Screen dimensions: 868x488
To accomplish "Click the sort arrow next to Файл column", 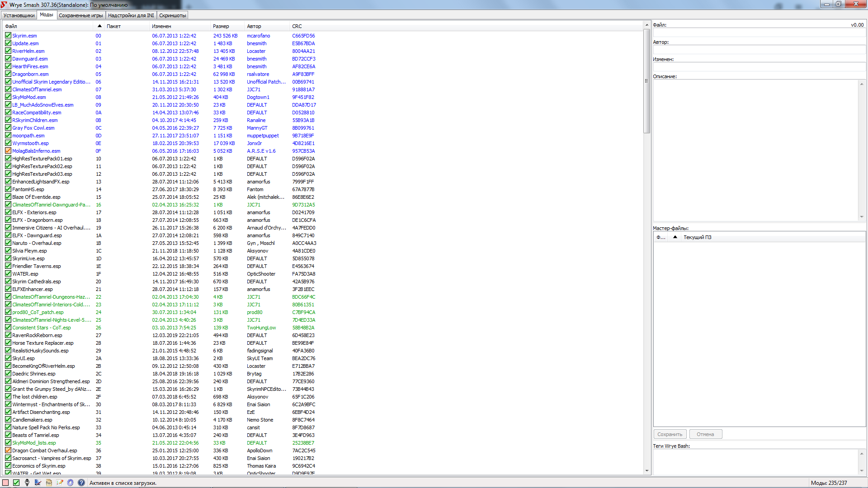I will click(x=99, y=26).
